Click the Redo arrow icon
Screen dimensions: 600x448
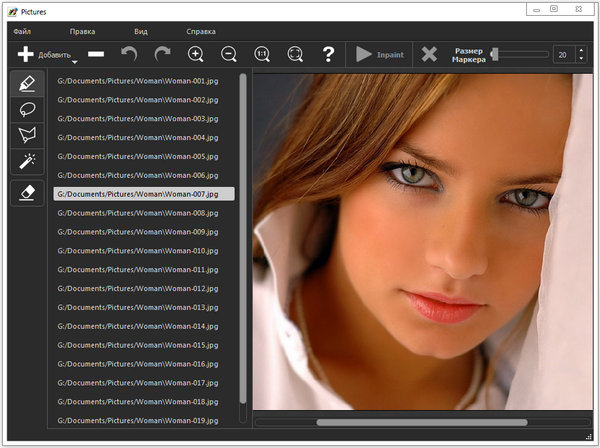[162, 54]
